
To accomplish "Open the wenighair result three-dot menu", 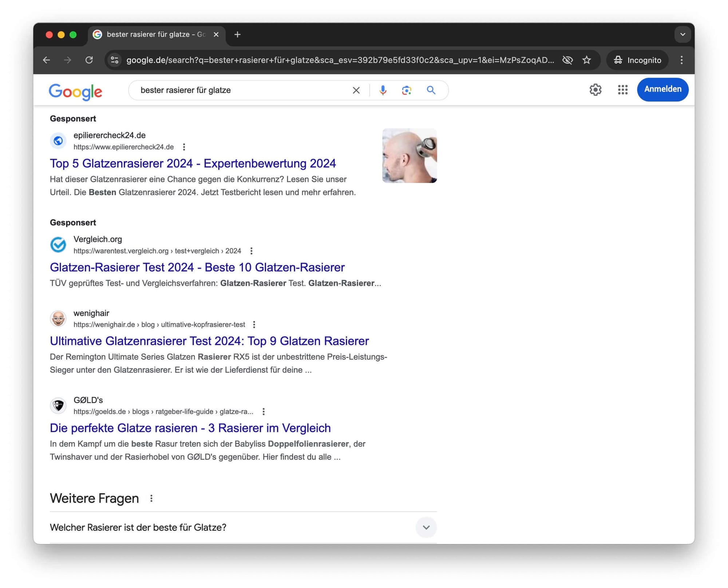I will pos(254,324).
